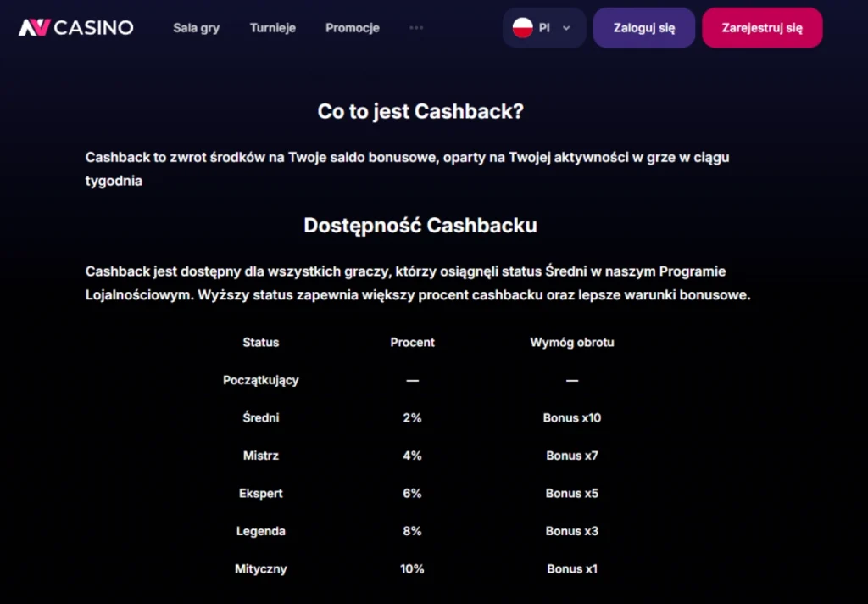Click the Co to jest Cashback heading
Screen dimensions: 868x604
click(x=420, y=111)
